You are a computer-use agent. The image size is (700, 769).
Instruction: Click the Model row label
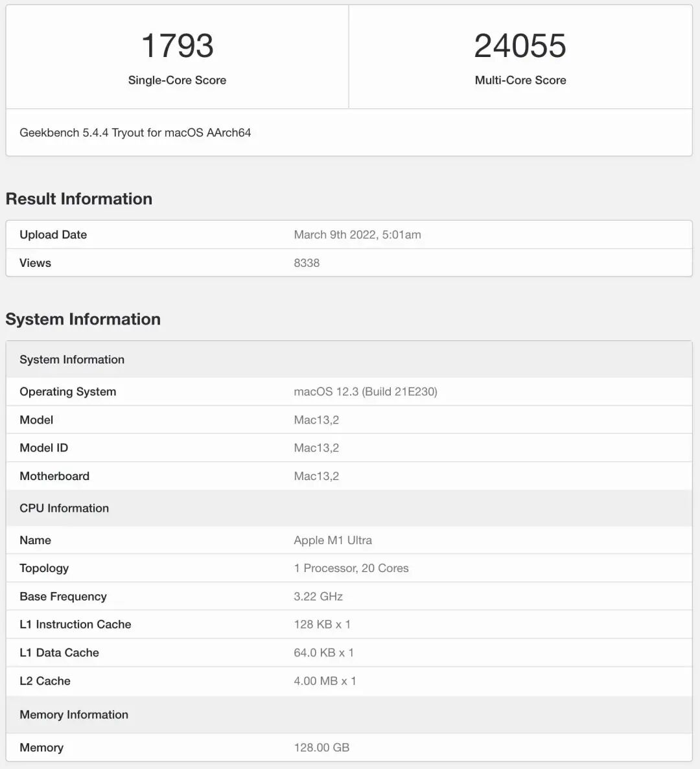(x=36, y=420)
